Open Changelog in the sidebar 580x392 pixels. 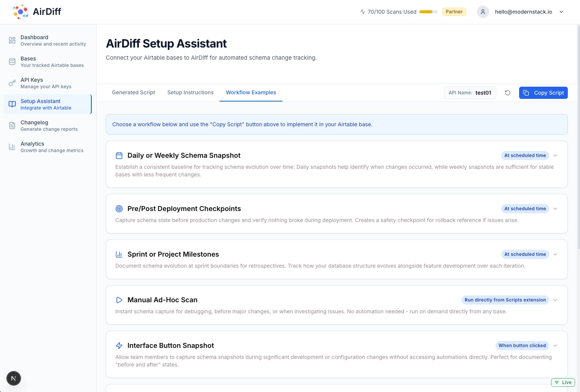pyautogui.click(x=48, y=125)
